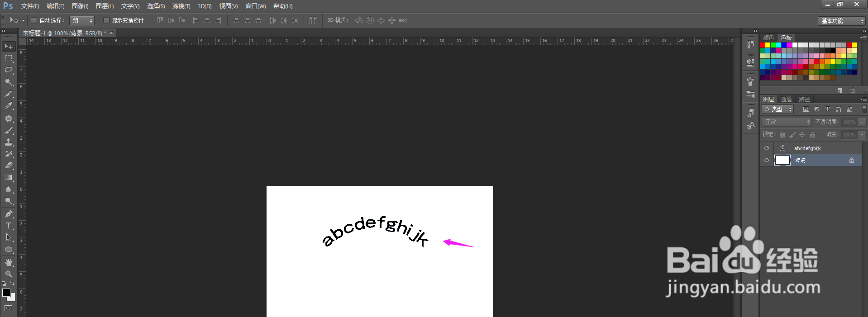Click Auto-Align Layers icon in options bar
This screenshot has width=868, height=317.
(x=313, y=20)
